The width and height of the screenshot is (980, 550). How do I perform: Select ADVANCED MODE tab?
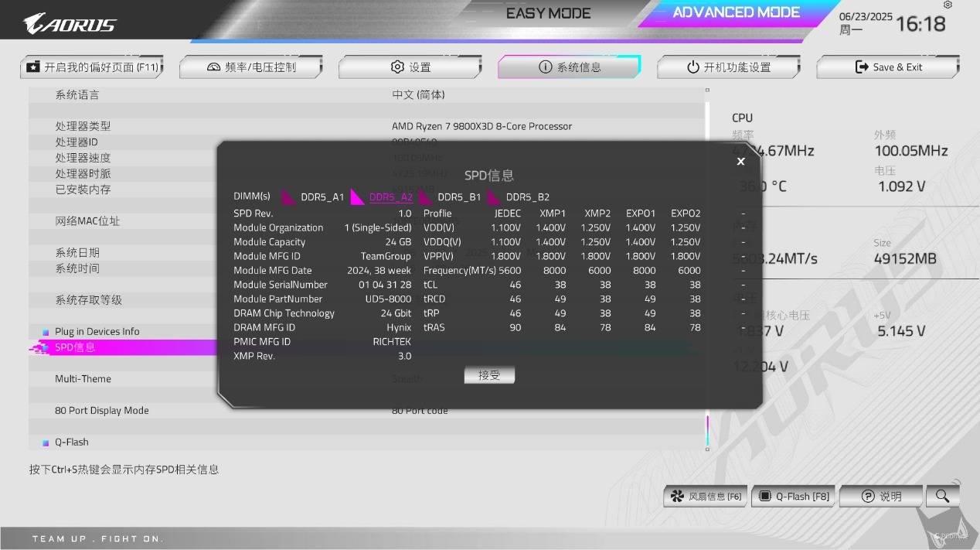(x=736, y=12)
